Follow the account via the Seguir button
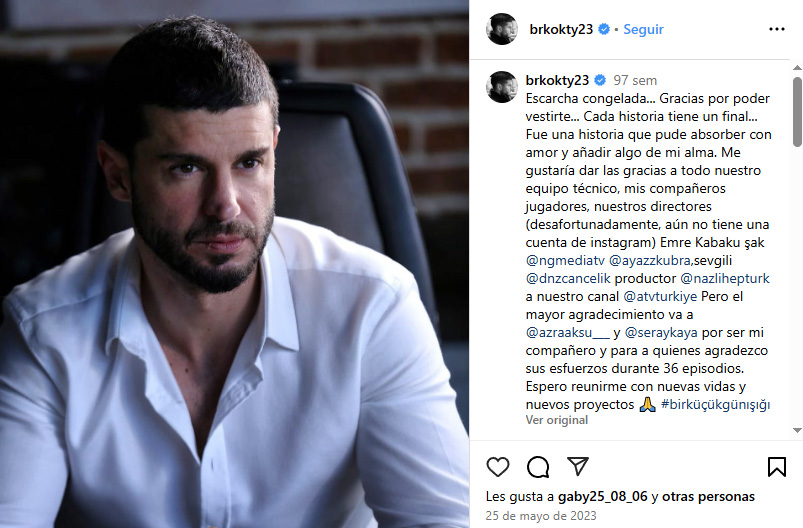The height and width of the screenshot is (528, 803). (x=643, y=29)
